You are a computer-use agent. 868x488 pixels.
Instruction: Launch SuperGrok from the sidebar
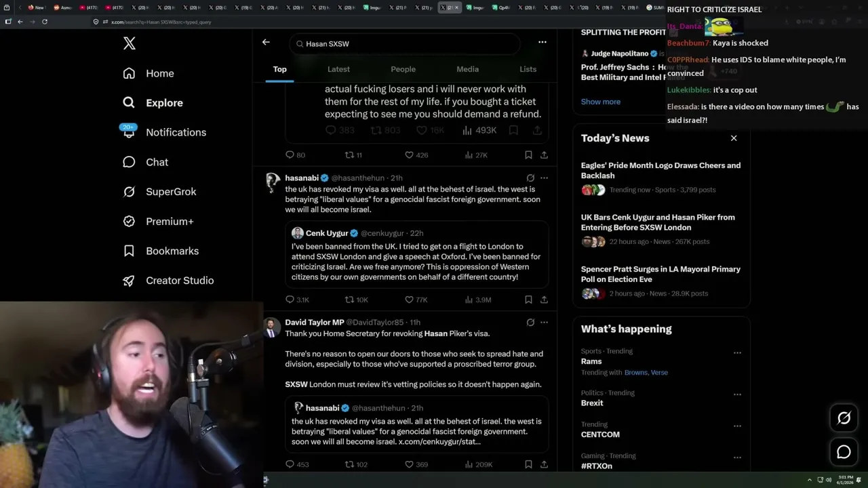click(x=159, y=192)
